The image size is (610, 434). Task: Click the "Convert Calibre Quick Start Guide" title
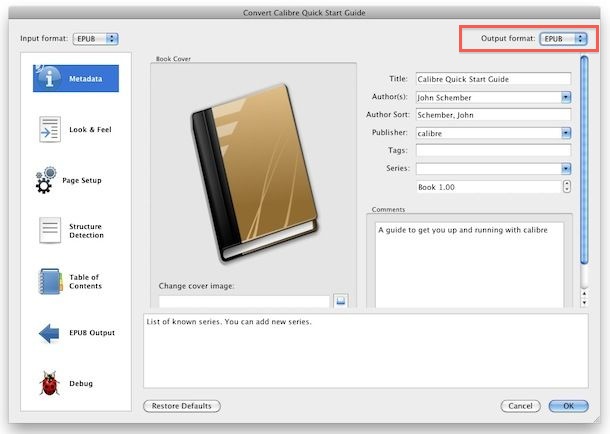click(x=304, y=13)
